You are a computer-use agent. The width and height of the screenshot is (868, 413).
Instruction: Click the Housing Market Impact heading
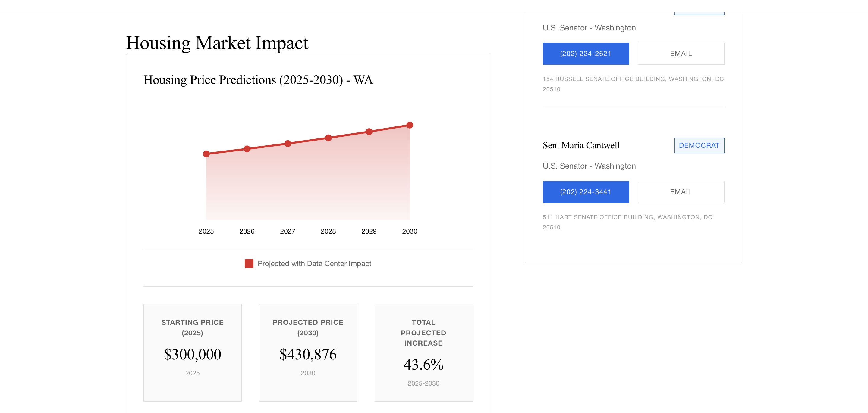tap(217, 43)
